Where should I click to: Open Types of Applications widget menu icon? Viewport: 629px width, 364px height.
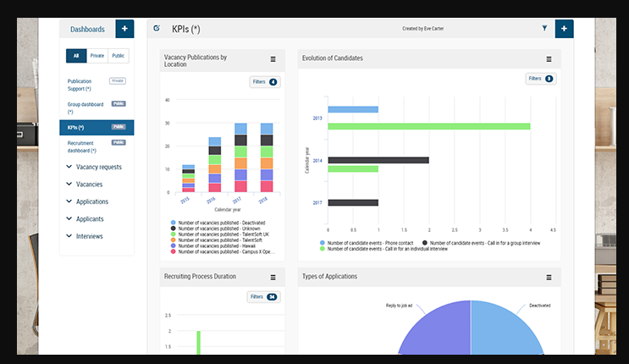point(549,278)
